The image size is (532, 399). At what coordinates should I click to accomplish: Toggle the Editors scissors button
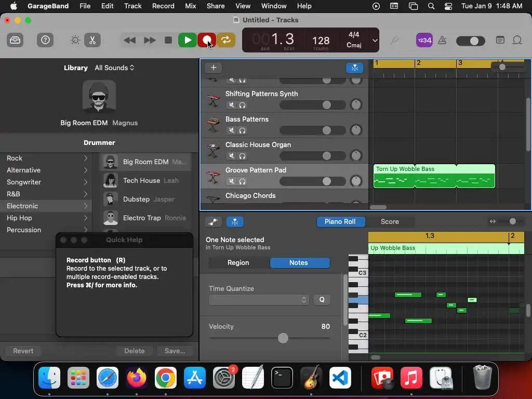pyautogui.click(x=92, y=41)
